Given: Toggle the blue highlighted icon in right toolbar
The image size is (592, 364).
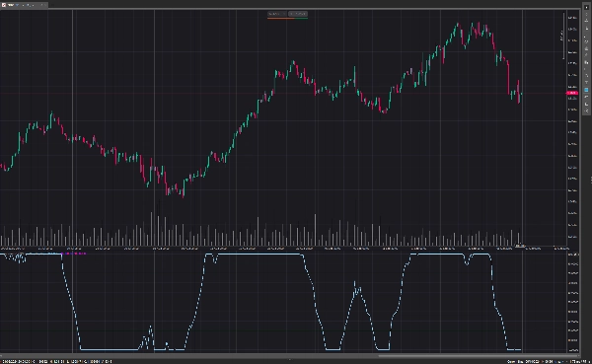Looking at the screenshot, I should [586, 90].
